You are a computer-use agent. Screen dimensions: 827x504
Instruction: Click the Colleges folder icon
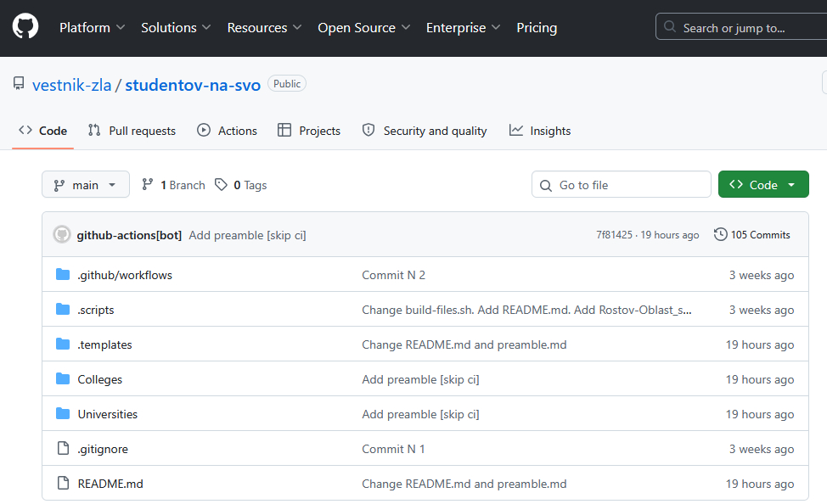[63, 378]
